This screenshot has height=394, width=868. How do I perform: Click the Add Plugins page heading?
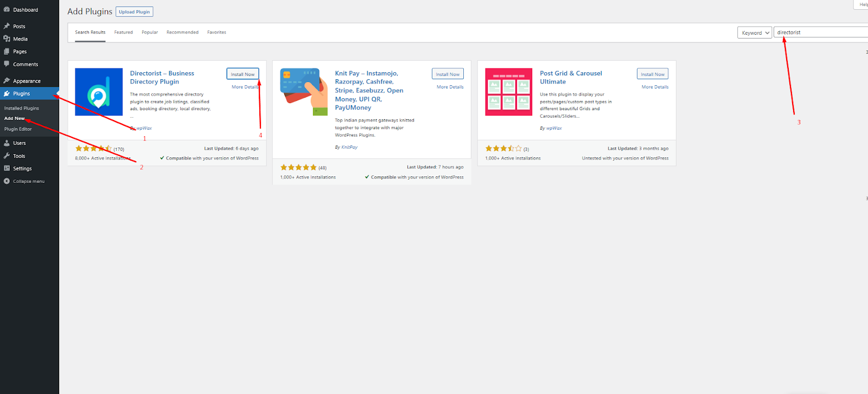90,11
